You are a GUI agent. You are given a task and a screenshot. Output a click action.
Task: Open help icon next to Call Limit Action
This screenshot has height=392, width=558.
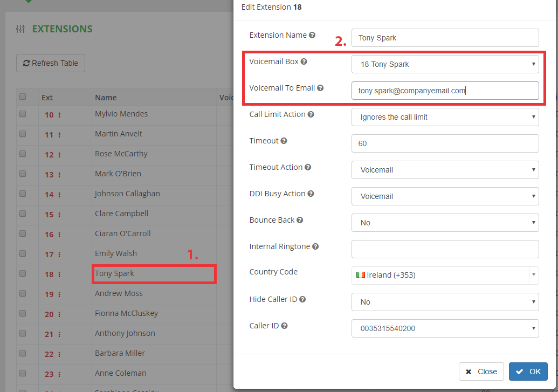point(311,114)
